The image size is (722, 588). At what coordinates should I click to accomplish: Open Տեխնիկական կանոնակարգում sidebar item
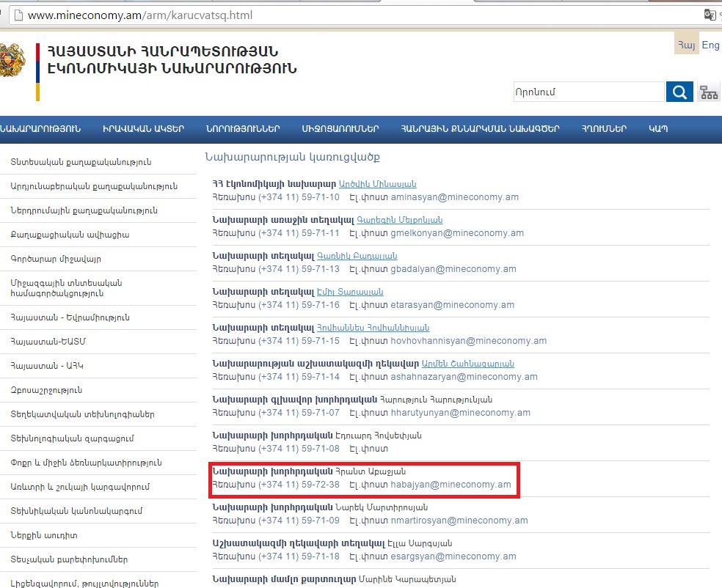click(x=76, y=511)
